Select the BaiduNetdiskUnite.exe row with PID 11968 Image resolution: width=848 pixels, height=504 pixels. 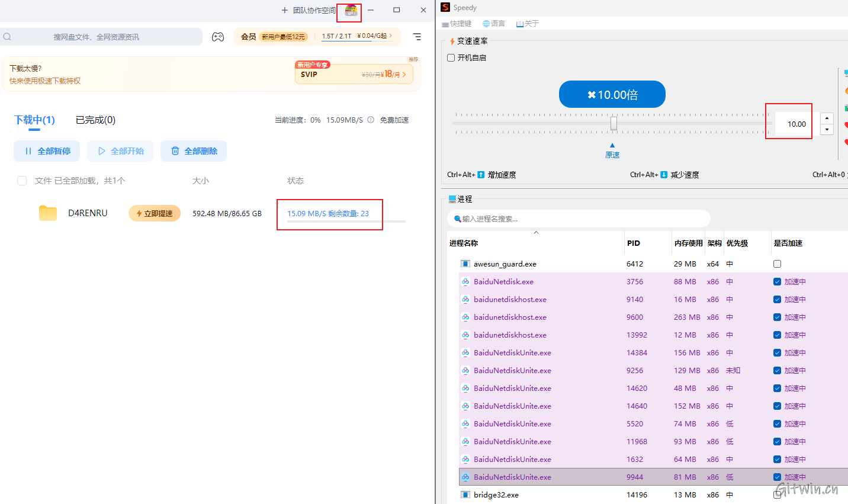653,441
